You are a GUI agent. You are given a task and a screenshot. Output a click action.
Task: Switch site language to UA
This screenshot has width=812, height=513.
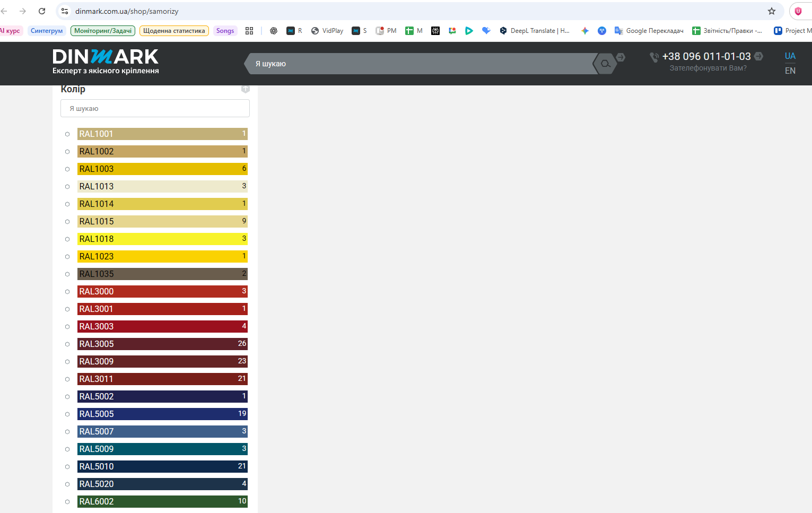pyautogui.click(x=790, y=56)
